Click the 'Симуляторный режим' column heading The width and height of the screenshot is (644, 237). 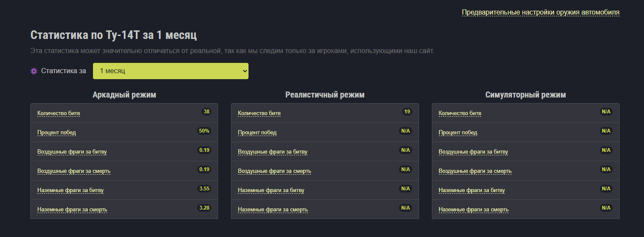[525, 95]
